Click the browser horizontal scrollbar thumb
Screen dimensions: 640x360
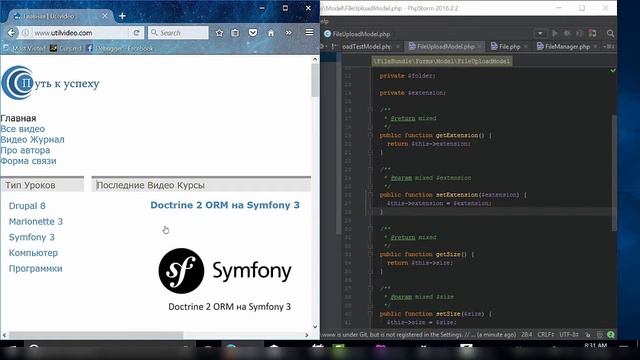[96, 335]
